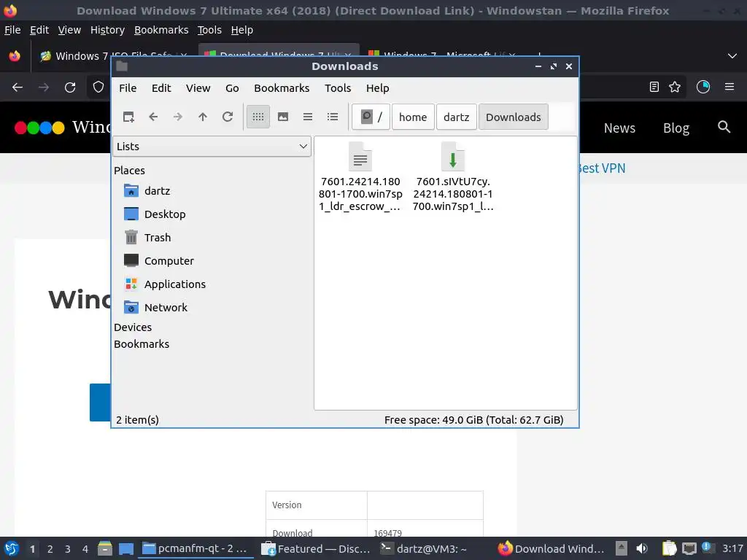Open News link on Windowstan site
This screenshot has height=560, width=747.
click(619, 128)
